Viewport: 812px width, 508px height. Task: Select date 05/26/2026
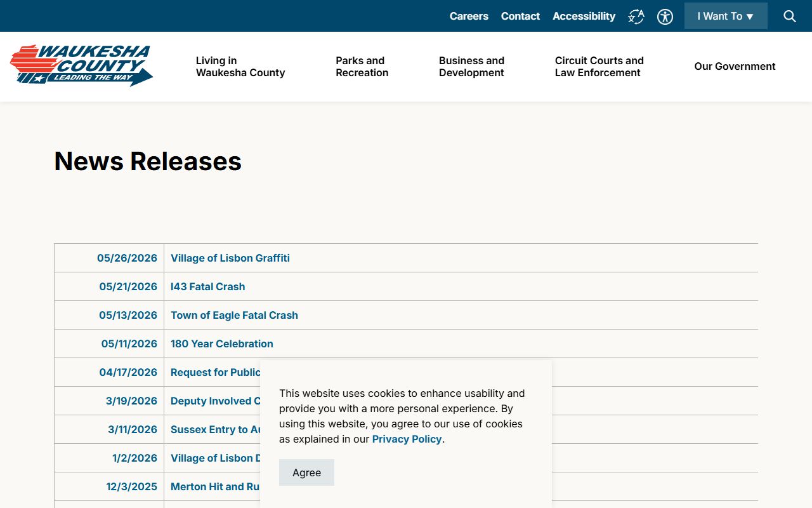127,258
